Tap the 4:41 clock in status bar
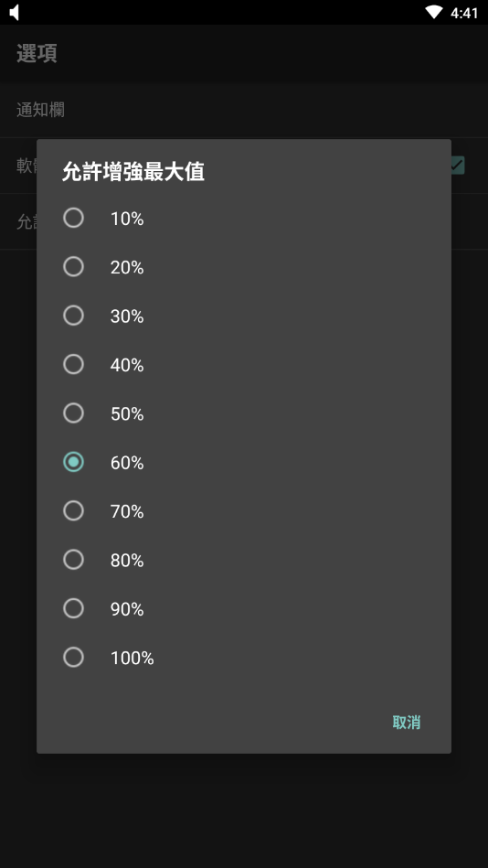This screenshot has width=488, height=868. point(464,13)
